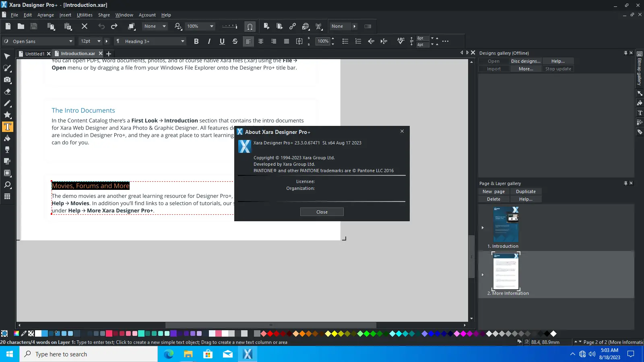Select the Selector arrow tool
This screenshot has height=362, width=644.
[7, 56]
